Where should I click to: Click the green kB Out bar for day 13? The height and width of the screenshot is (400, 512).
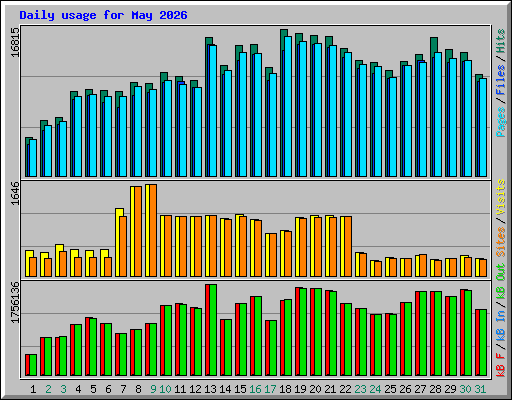pyautogui.click(x=213, y=330)
